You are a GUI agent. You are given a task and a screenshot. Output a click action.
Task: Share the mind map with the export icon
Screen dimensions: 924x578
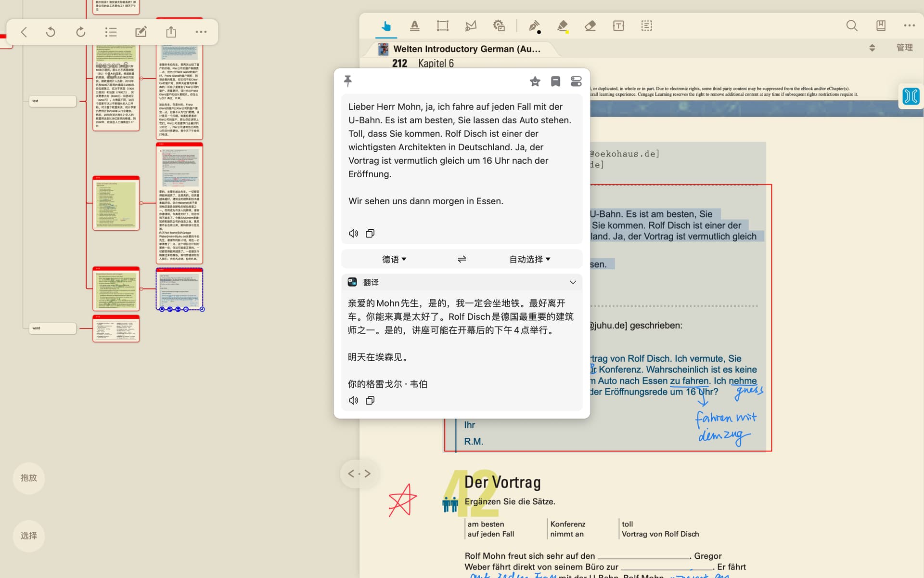171,32
